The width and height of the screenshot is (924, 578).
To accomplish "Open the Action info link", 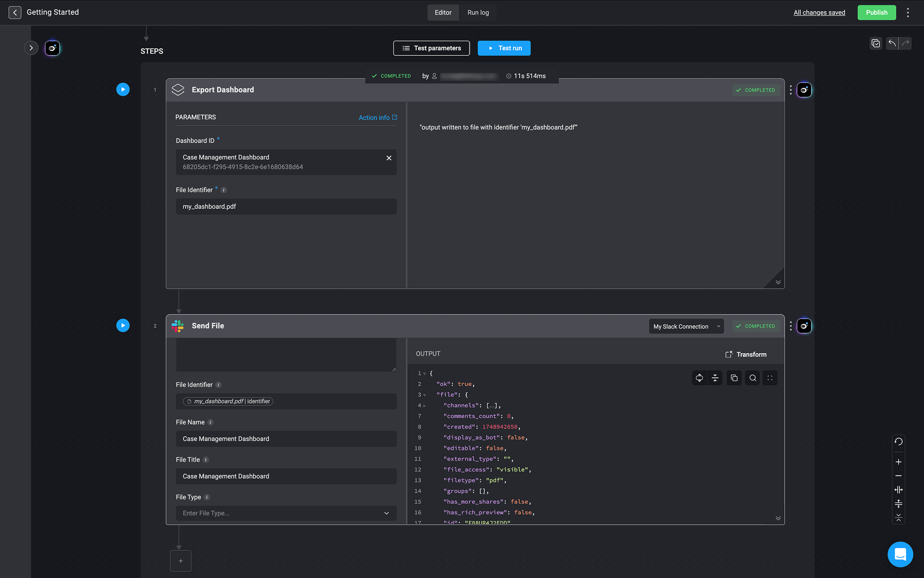I will [x=378, y=117].
